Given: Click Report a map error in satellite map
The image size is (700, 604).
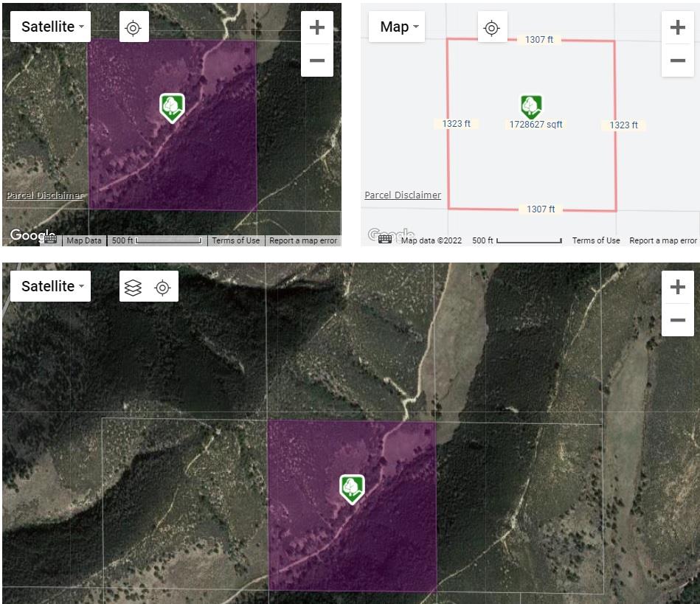Looking at the screenshot, I should (303, 240).
